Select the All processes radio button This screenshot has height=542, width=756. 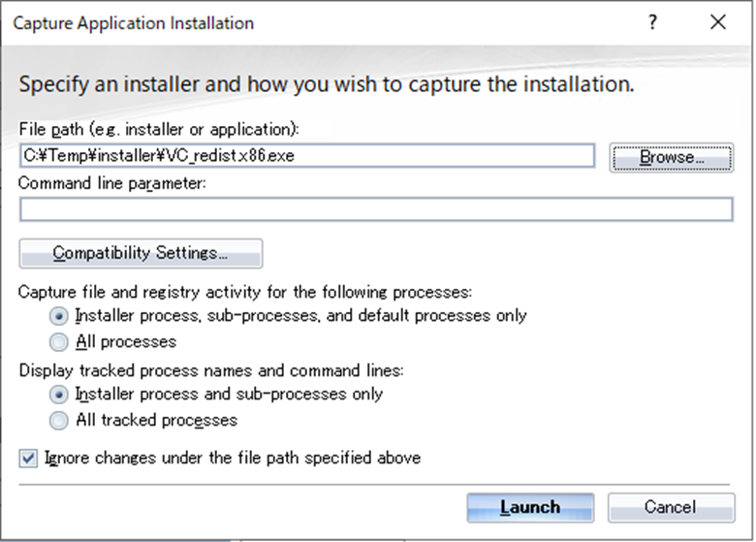tap(59, 342)
